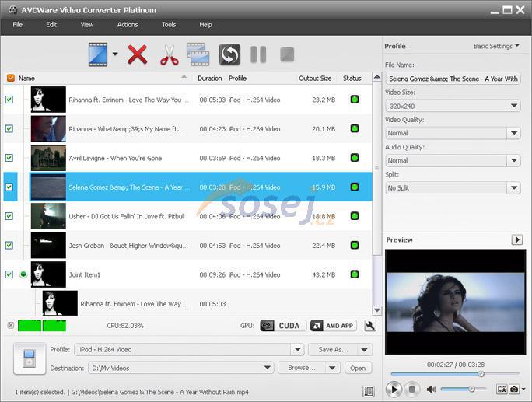532x402 pixels.
Task: Click the CUDA GPU button
Action: tap(283, 326)
